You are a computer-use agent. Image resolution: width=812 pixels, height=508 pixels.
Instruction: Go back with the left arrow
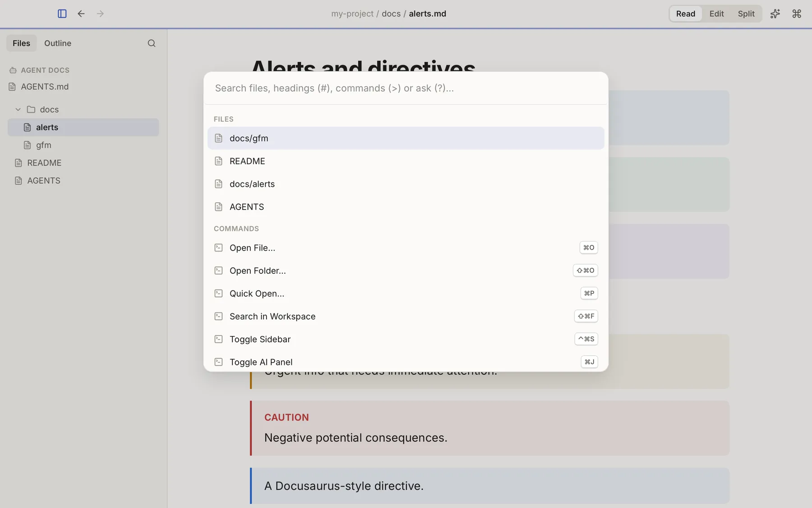(x=81, y=14)
